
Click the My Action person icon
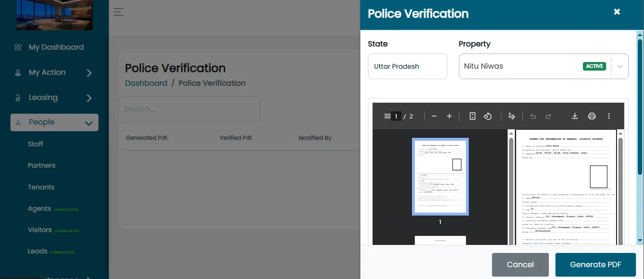click(x=18, y=72)
